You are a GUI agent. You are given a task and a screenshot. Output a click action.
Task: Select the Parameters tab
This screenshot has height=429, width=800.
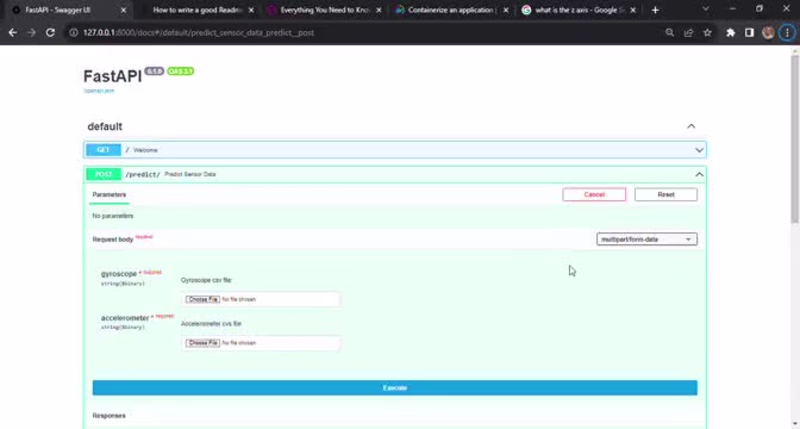[109, 195]
